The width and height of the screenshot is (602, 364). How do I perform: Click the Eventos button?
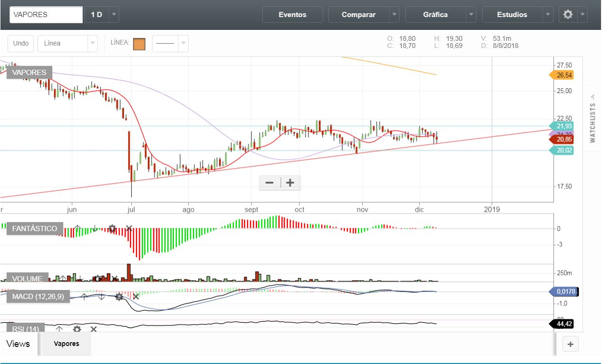(292, 15)
